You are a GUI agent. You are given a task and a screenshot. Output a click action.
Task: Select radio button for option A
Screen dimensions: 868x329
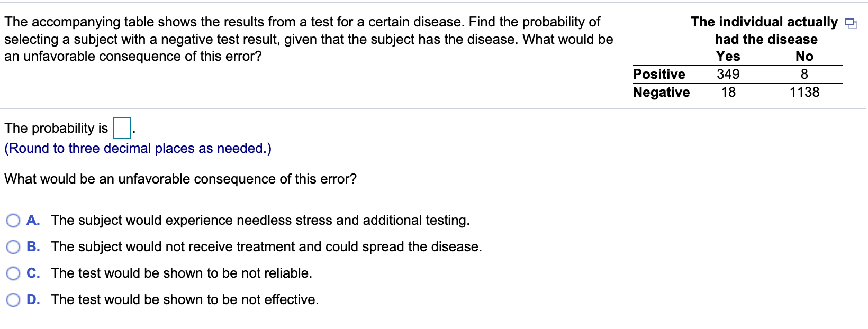tap(13, 221)
